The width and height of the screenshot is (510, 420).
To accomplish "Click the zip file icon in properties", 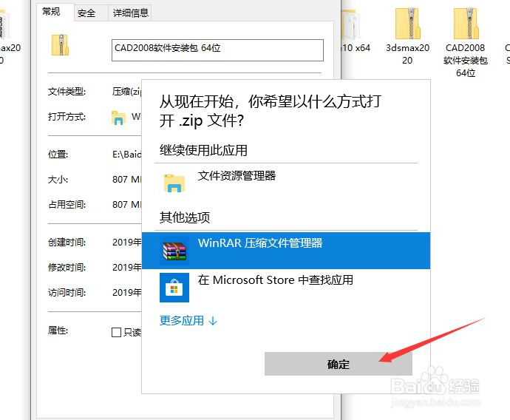I will (60, 45).
